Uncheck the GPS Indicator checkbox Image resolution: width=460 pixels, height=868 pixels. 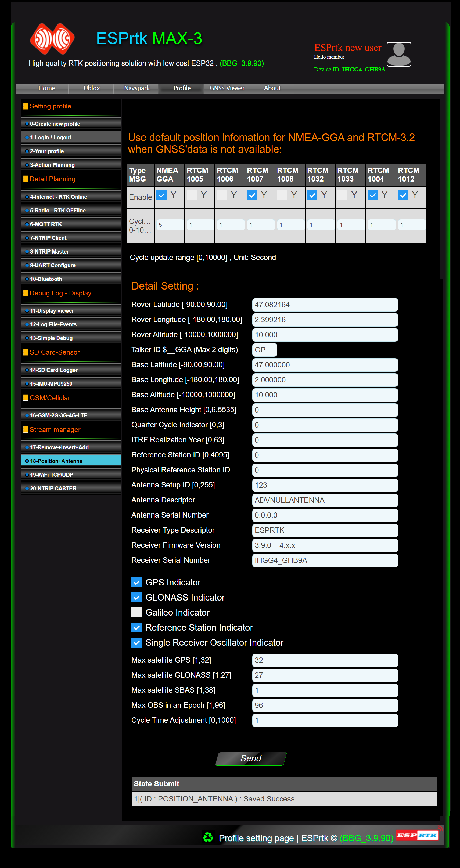(x=136, y=583)
